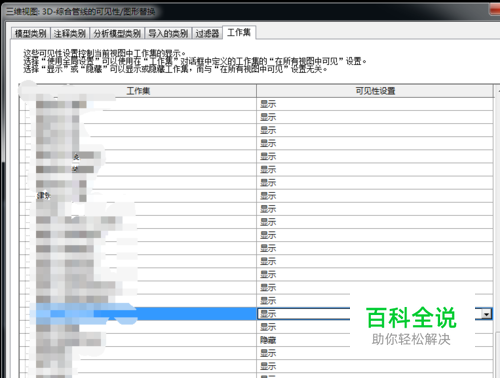Click the 显示 cell just above 隐藏
500x378 pixels.
(x=375, y=327)
